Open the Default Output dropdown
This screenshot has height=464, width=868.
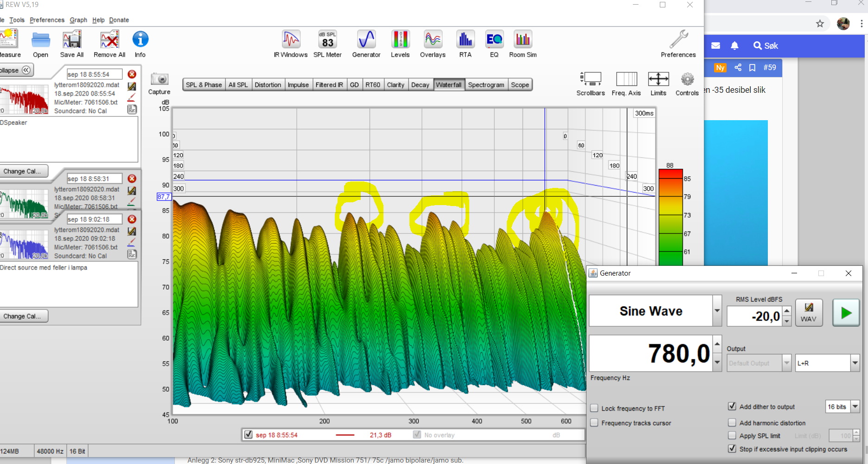click(787, 363)
